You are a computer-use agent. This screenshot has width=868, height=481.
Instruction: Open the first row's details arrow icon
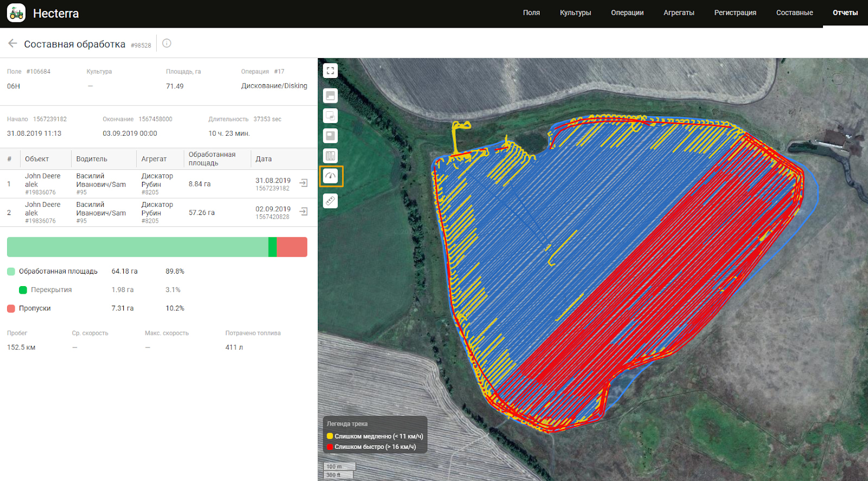pyautogui.click(x=304, y=183)
